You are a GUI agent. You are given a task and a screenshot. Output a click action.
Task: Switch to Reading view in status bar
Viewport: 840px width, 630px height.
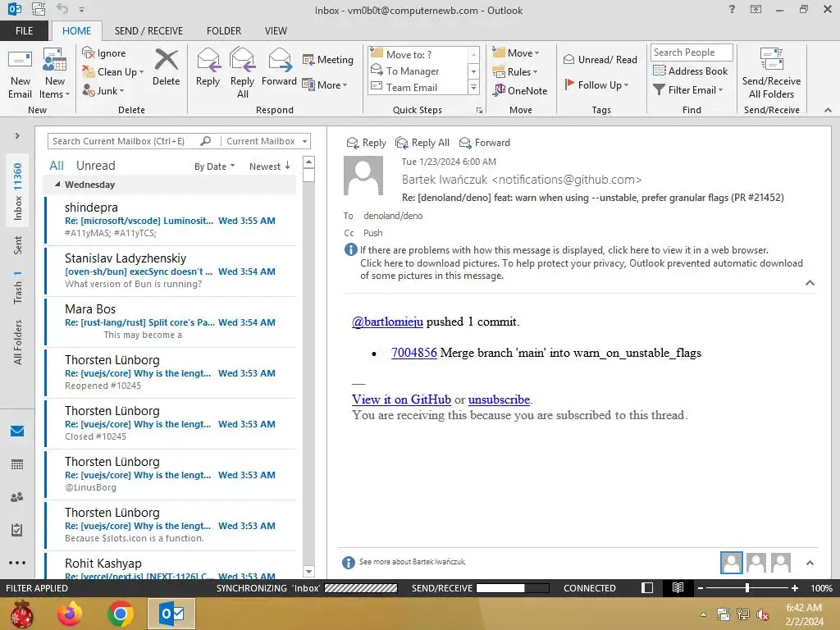pos(678,587)
